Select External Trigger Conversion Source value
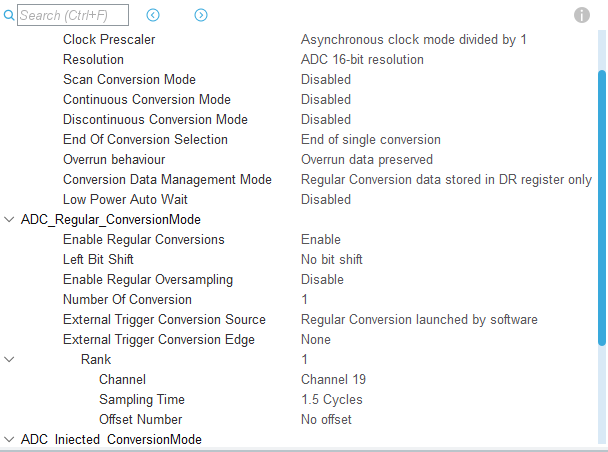The height and width of the screenshot is (452, 608). pyautogui.click(x=419, y=319)
